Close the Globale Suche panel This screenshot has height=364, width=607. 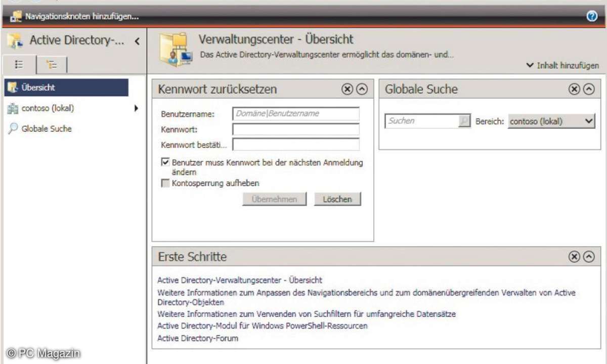[x=574, y=89]
